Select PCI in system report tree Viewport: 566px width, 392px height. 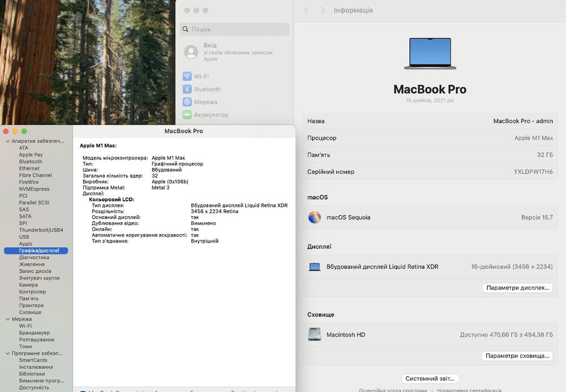pos(23,196)
